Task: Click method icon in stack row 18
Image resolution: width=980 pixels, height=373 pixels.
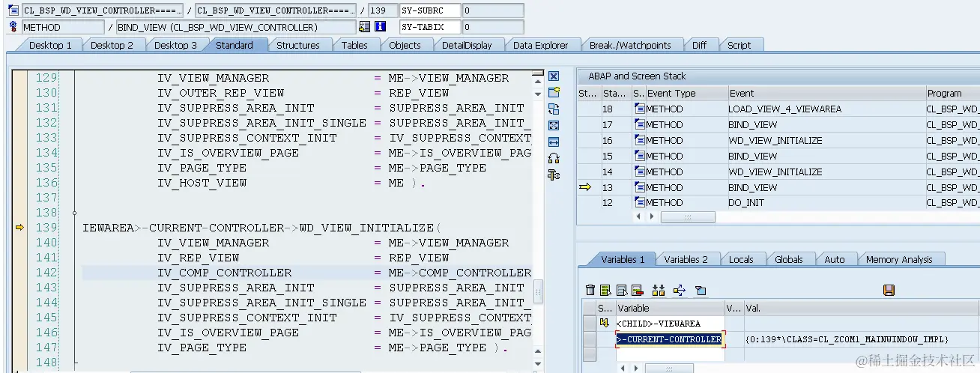Action: coord(639,109)
